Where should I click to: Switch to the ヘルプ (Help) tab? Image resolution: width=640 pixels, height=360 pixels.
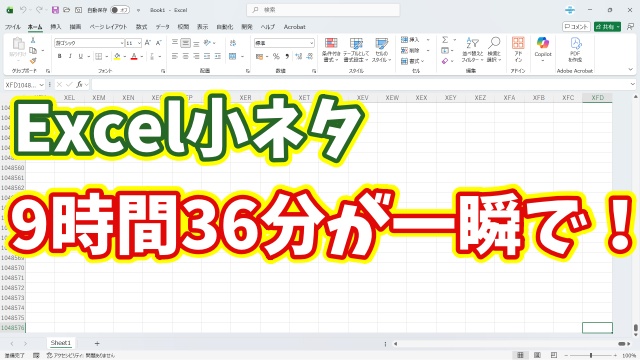pyautogui.click(x=268, y=27)
